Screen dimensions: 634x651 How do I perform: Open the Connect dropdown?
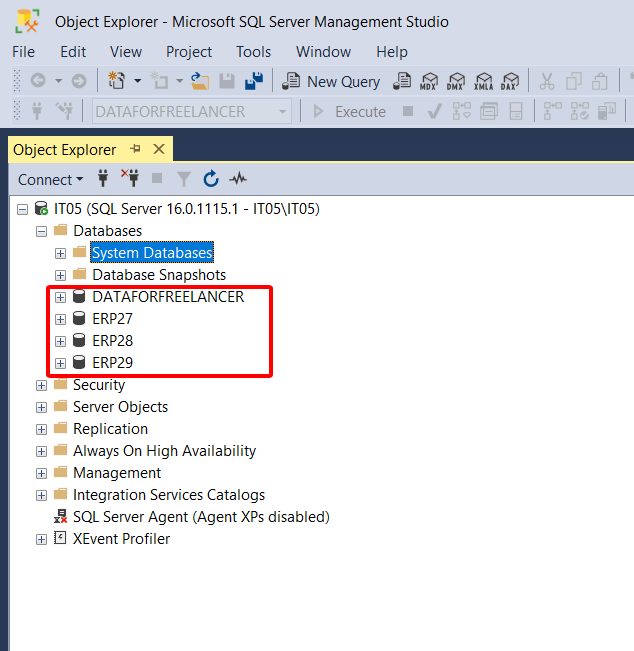point(50,180)
